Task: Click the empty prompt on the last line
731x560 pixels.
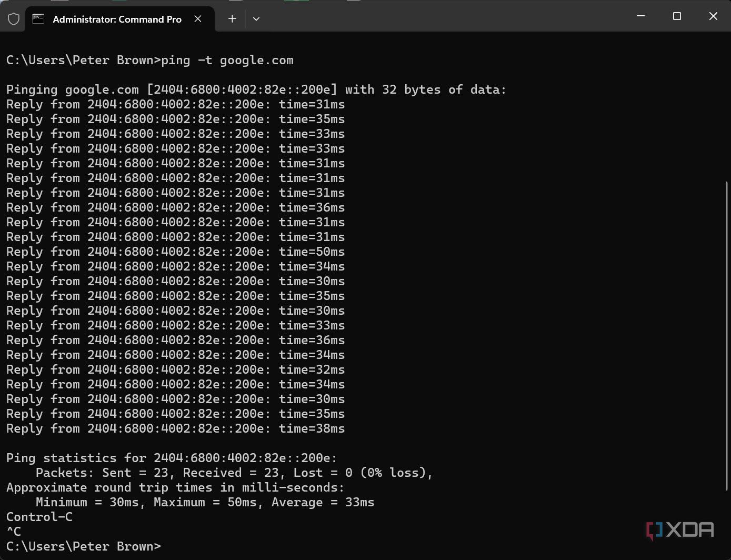Action: coord(84,546)
